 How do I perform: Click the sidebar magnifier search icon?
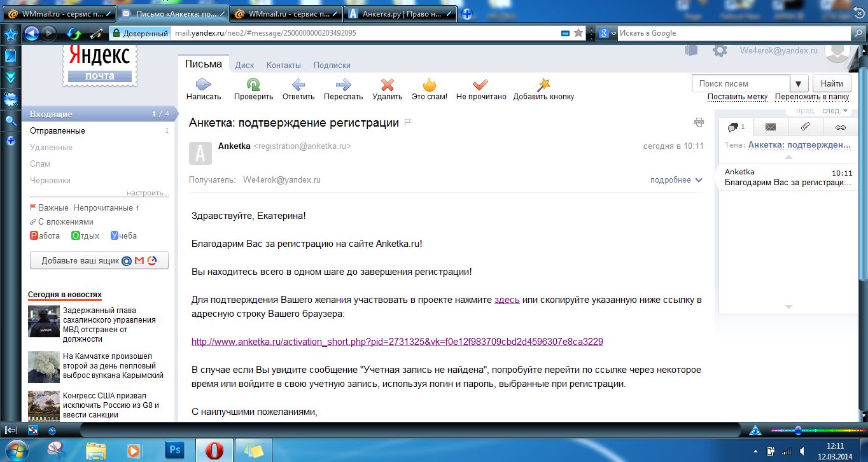(x=10, y=120)
